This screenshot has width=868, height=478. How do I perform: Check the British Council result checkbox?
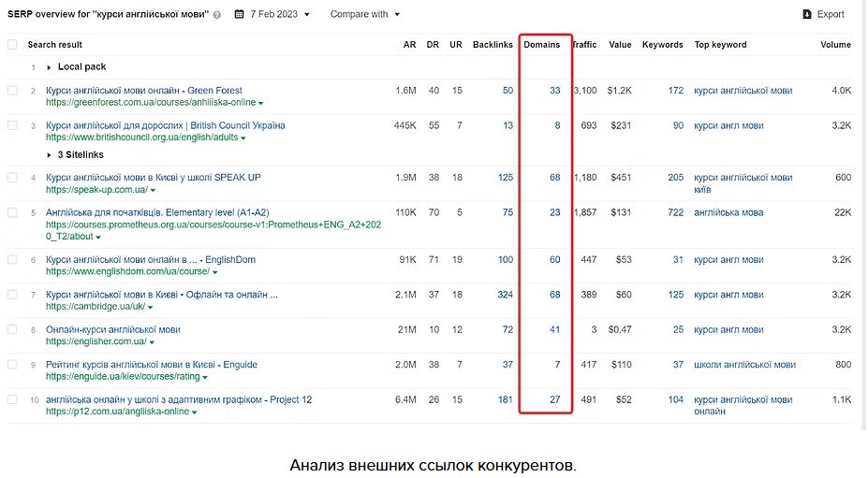(12, 125)
